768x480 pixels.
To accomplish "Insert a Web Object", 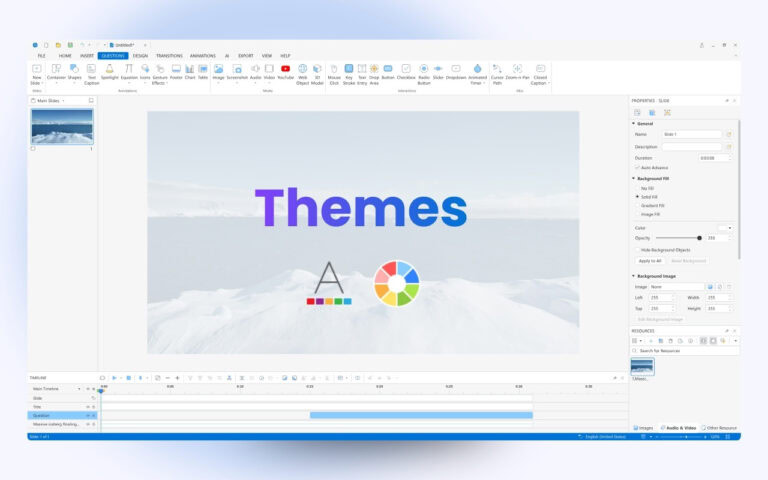I will tap(303, 74).
